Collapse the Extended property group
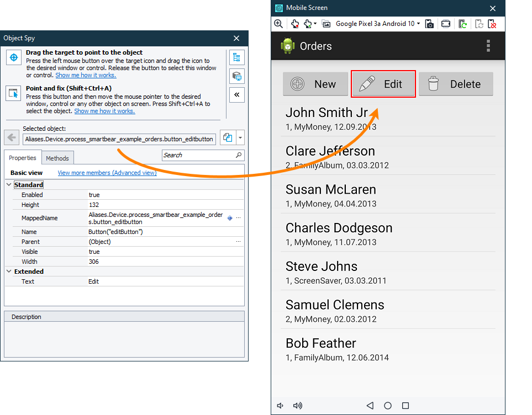Viewport: 532px width, 415px height. [9, 272]
